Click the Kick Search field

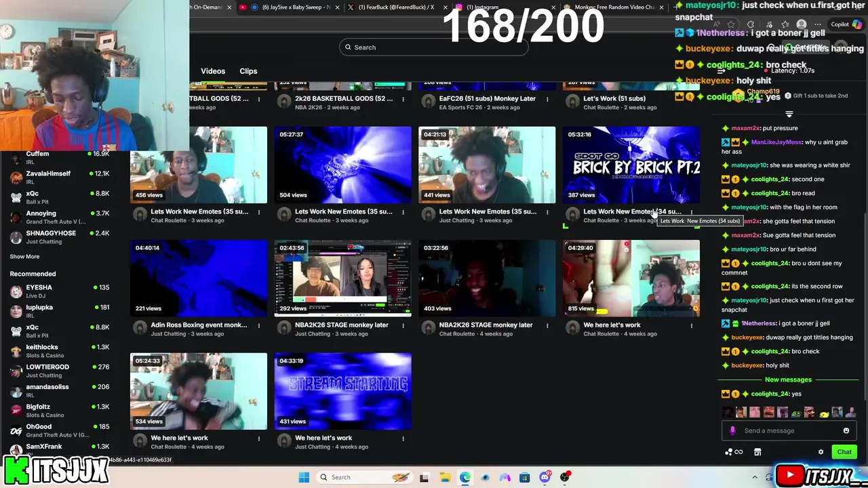point(434,47)
